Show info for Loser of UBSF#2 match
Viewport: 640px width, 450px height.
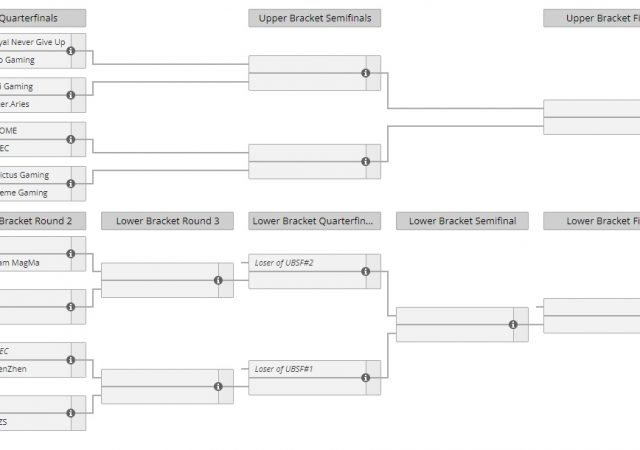pos(365,271)
